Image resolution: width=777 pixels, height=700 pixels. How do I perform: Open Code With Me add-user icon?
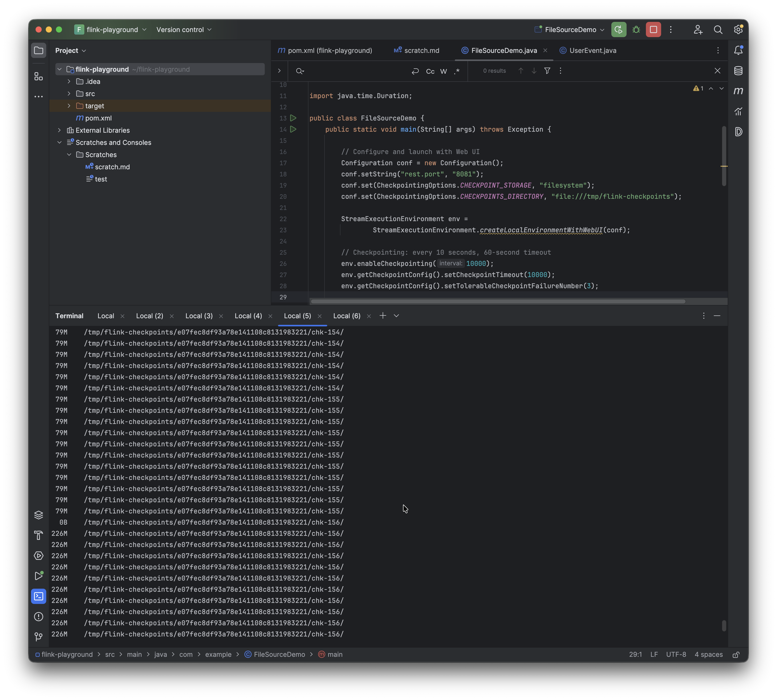click(x=698, y=30)
